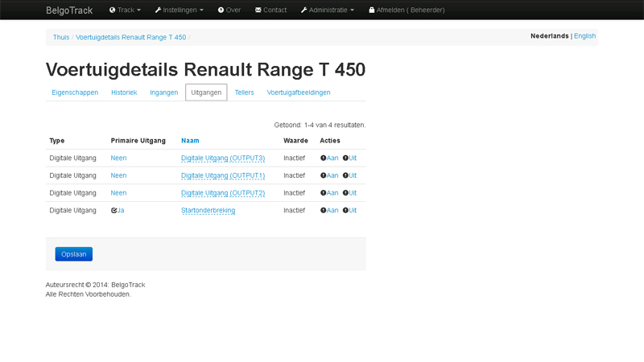644x362 pixels.
Task: Click the Primaire Uitgang column header
Action: point(138,140)
